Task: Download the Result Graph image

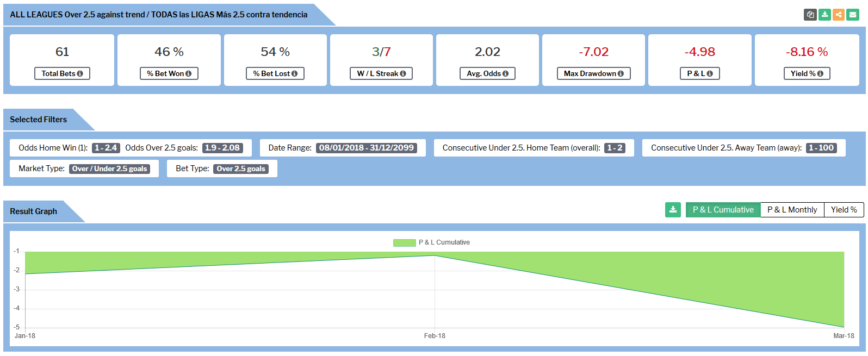Action: pyautogui.click(x=673, y=210)
